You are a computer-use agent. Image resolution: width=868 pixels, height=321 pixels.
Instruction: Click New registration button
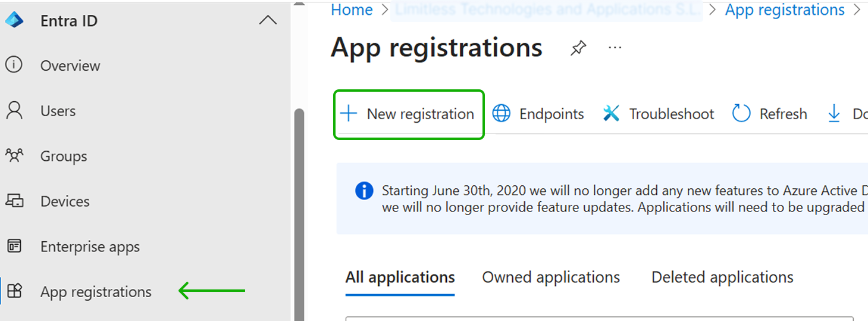click(409, 114)
